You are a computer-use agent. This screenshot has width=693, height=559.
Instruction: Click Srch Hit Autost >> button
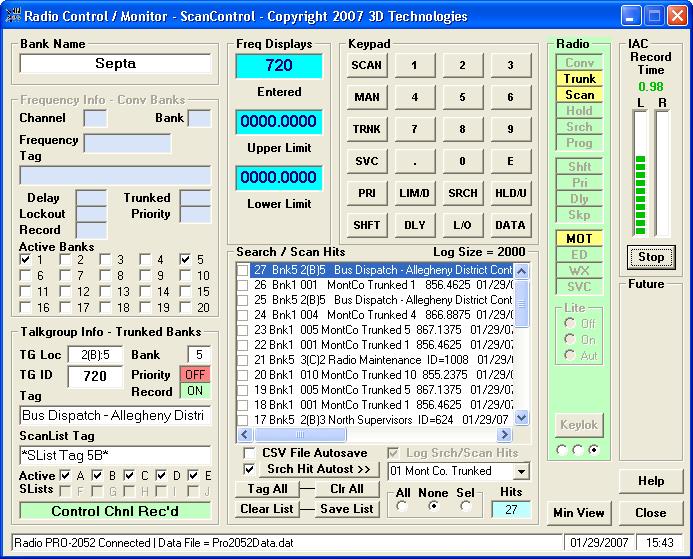pos(319,469)
